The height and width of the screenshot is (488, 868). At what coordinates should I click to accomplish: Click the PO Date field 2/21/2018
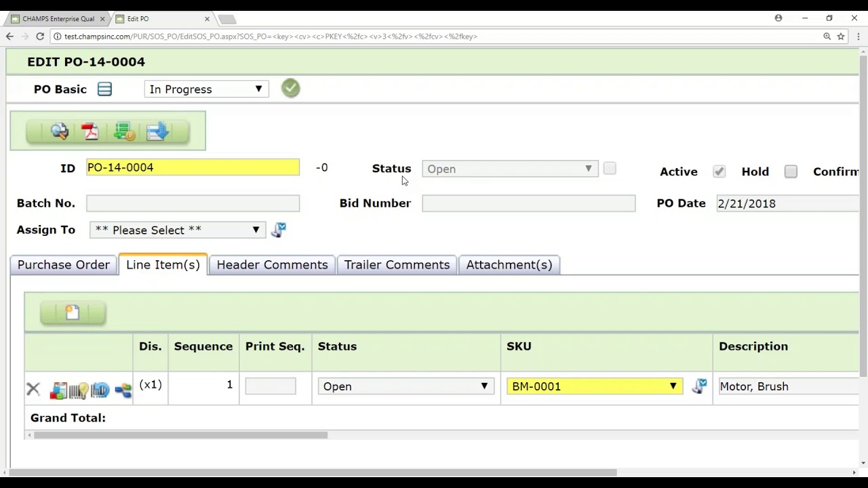click(788, 203)
